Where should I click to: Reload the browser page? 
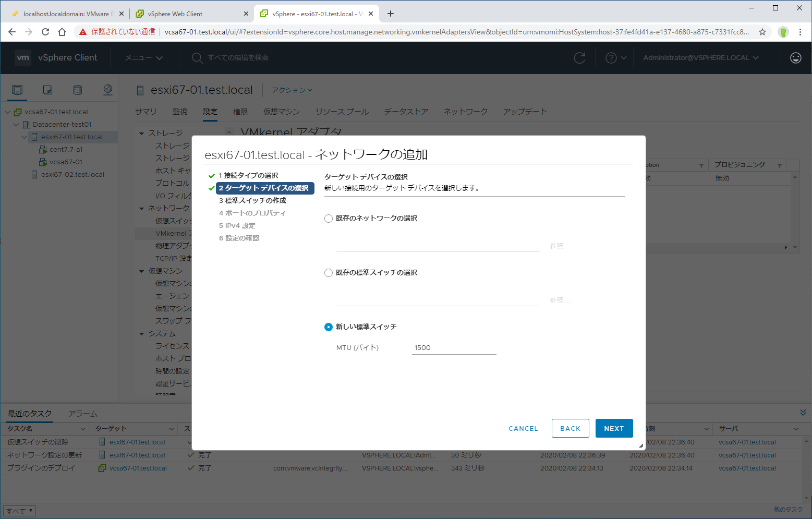pos(45,32)
